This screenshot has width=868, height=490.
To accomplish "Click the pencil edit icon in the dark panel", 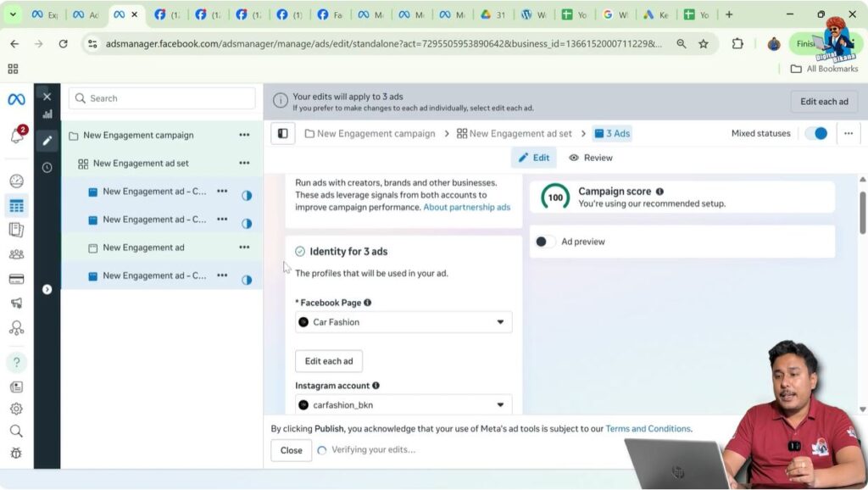I will coord(47,140).
